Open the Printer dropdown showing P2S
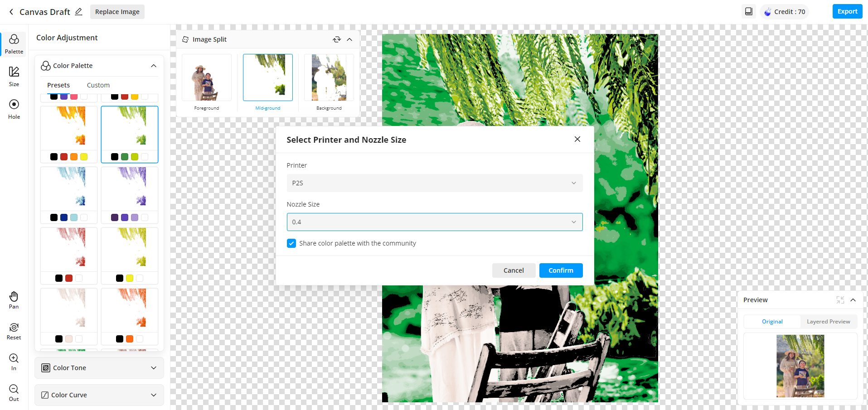Viewport: 868px width, 410px height. coord(434,183)
